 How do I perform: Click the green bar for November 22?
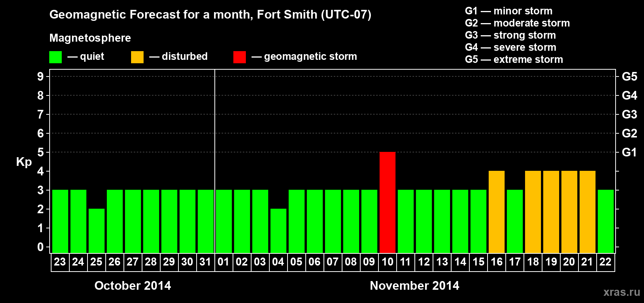point(606,221)
